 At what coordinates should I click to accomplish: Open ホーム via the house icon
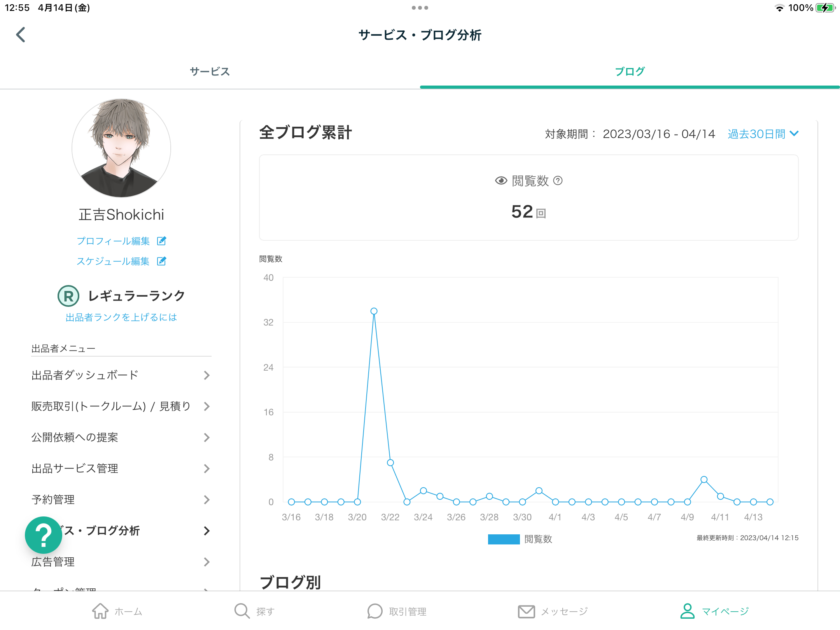pyautogui.click(x=100, y=611)
